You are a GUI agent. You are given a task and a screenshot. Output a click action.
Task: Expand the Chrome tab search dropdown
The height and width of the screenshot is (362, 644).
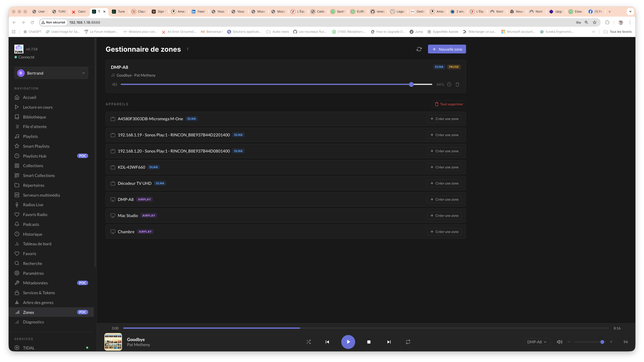630,12
